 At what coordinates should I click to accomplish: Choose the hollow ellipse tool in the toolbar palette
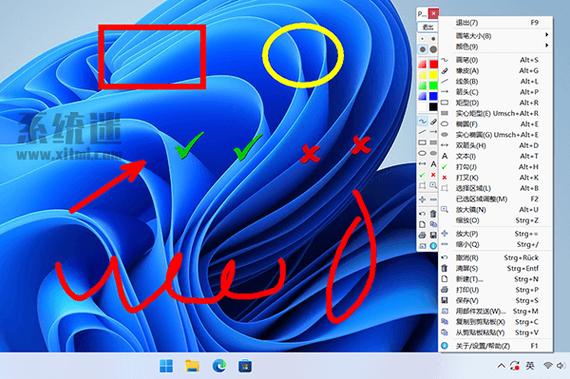point(422,153)
